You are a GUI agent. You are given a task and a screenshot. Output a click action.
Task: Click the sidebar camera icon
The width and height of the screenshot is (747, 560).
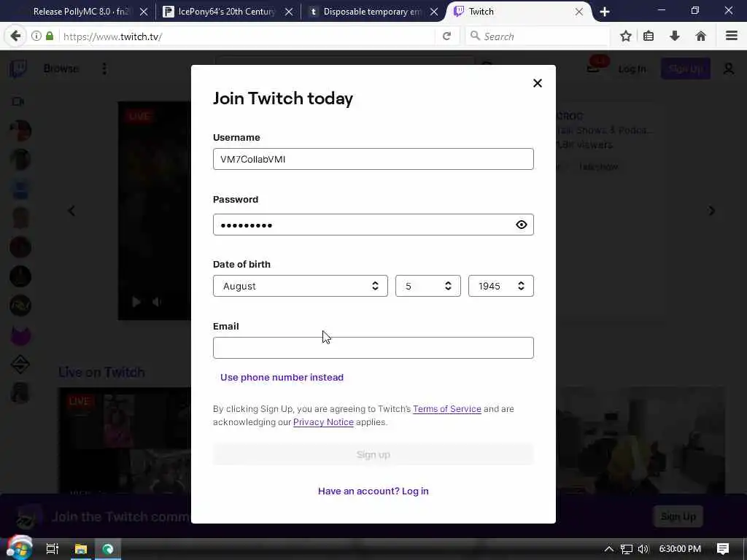[18, 101]
